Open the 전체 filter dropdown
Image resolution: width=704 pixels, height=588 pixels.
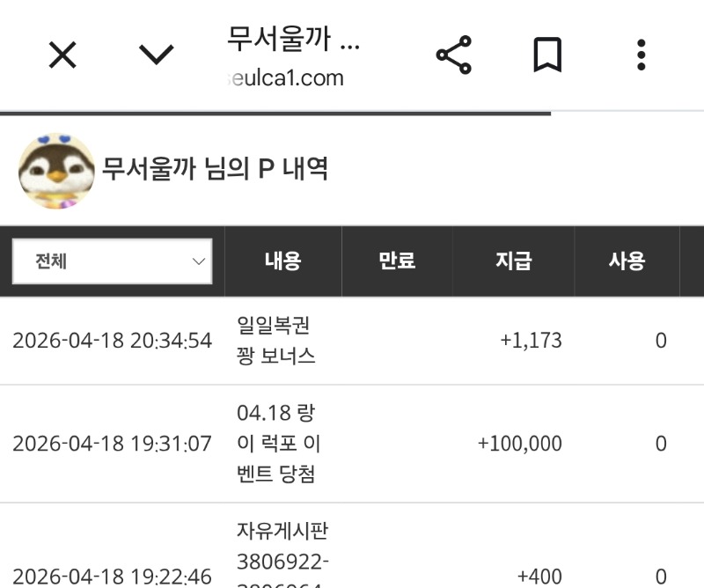click(x=112, y=261)
